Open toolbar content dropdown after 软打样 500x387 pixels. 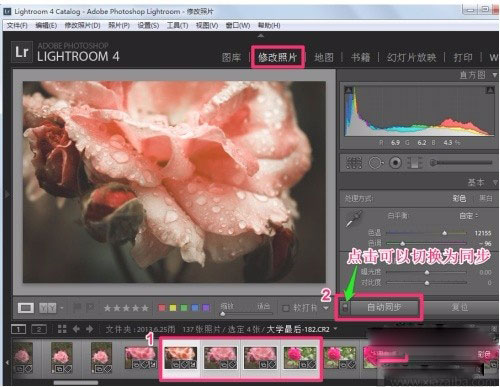pos(326,308)
